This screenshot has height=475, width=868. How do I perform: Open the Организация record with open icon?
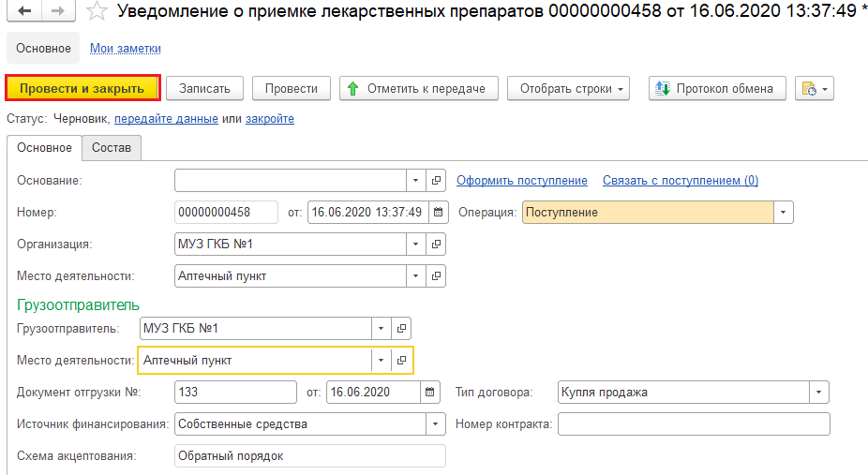436,245
